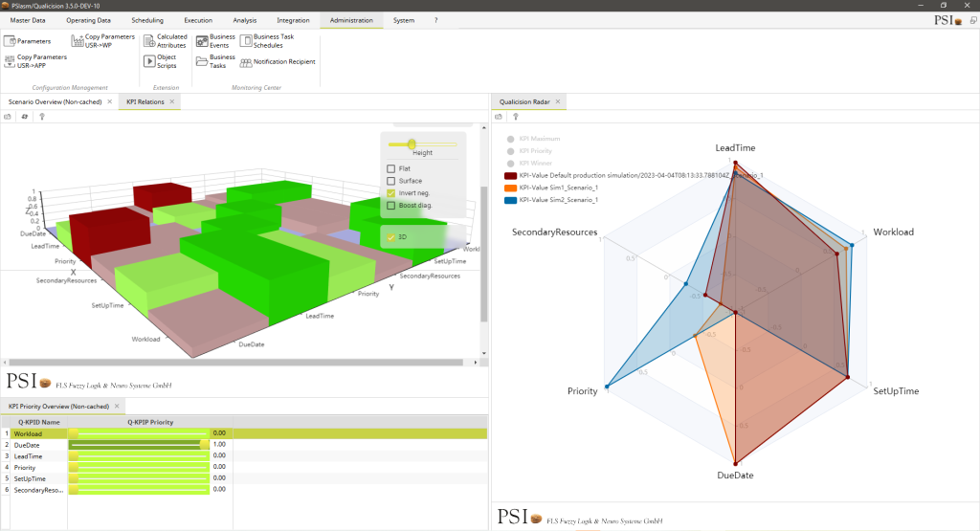Image resolution: width=980 pixels, height=531 pixels.
Task: Close the KPI Priority Overview tab
Action: click(117, 406)
